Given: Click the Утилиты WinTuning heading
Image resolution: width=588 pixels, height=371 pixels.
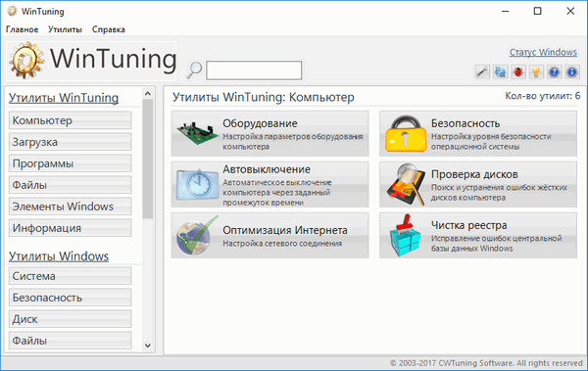Looking at the screenshot, I should click(x=64, y=98).
